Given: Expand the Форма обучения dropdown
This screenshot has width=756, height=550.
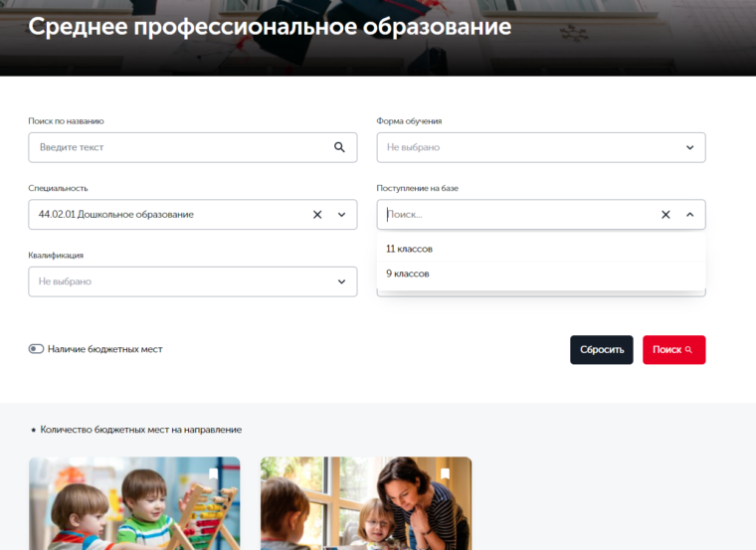Looking at the screenshot, I should tap(689, 147).
